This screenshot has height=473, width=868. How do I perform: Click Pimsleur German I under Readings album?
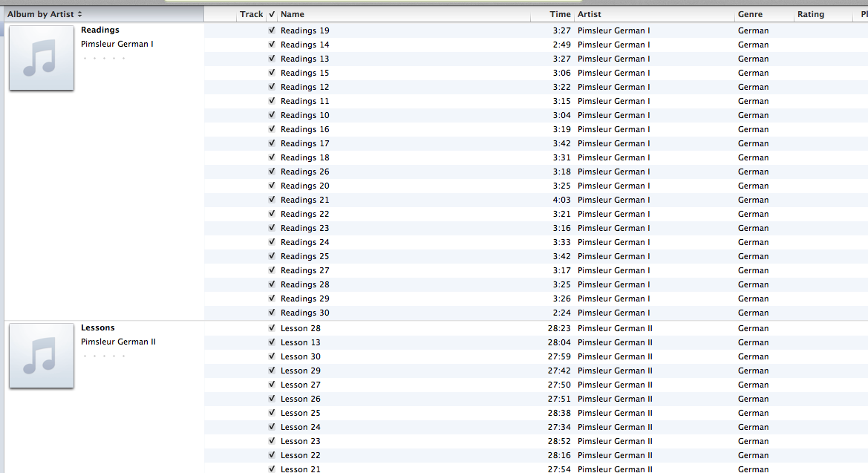tap(117, 44)
